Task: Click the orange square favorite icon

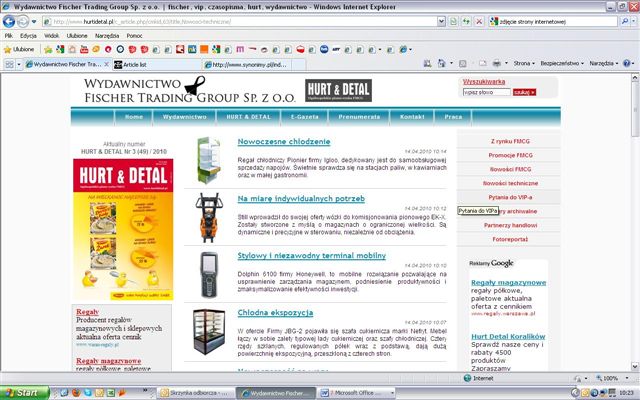Action: pos(204,49)
